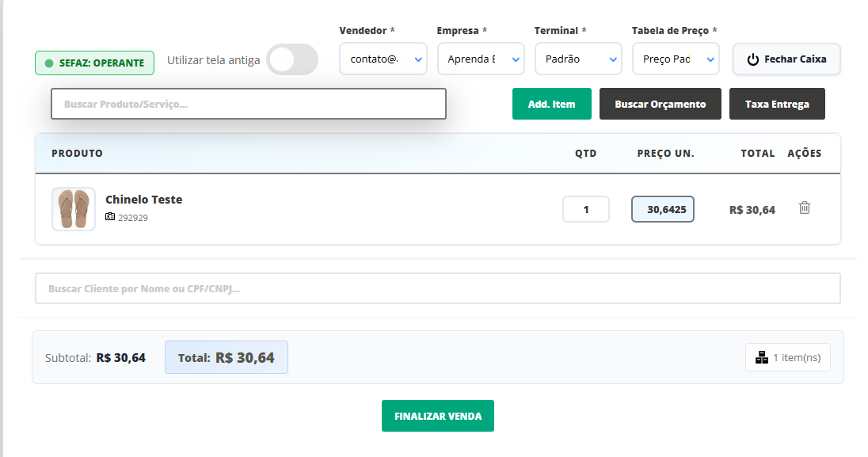Click the Buscar Orçamento button
Image resolution: width=868 pixels, height=457 pixels.
tap(660, 104)
